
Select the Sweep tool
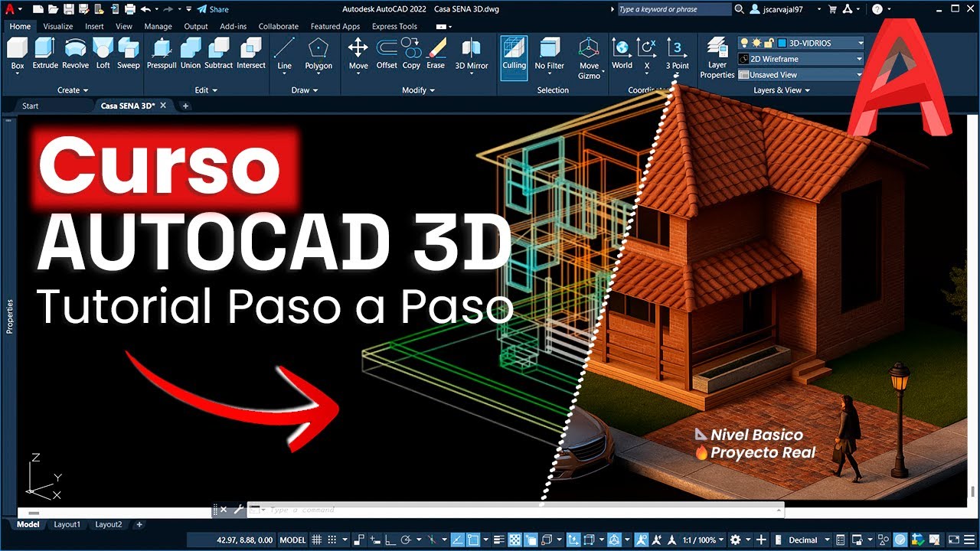(x=128, y=54)
